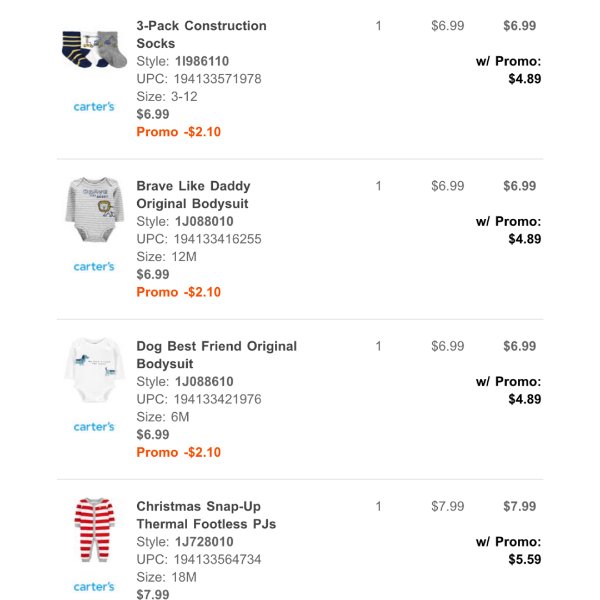The image size is (600, 600).
Task: Open Christmas Snap-Up Thermal Footless PJs title
Action: (x=206, y=515)
